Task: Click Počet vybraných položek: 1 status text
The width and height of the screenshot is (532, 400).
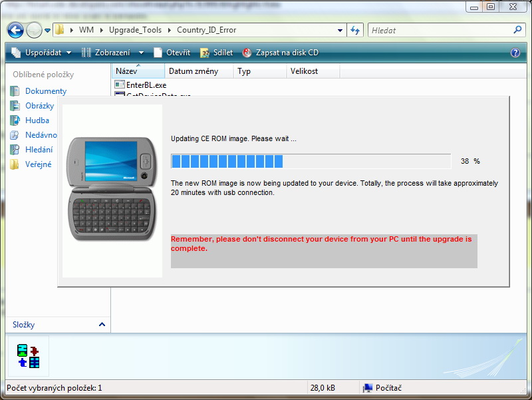Action: tap(55, 388)
